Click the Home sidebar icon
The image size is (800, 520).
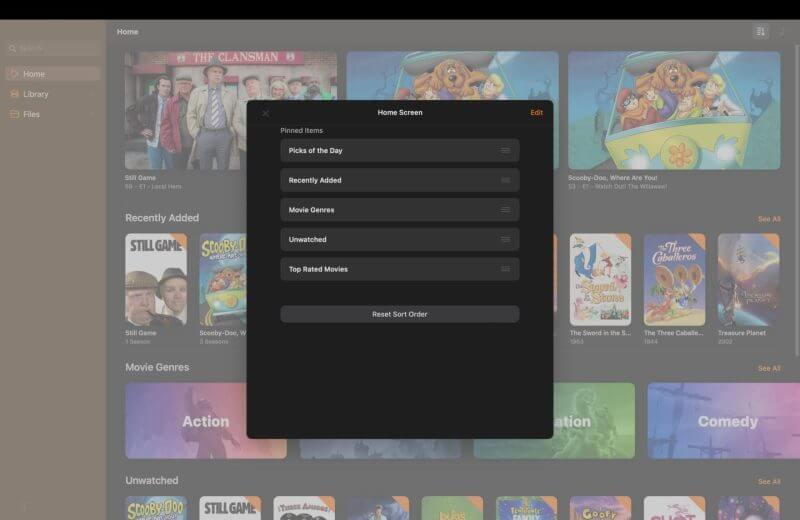14,74
